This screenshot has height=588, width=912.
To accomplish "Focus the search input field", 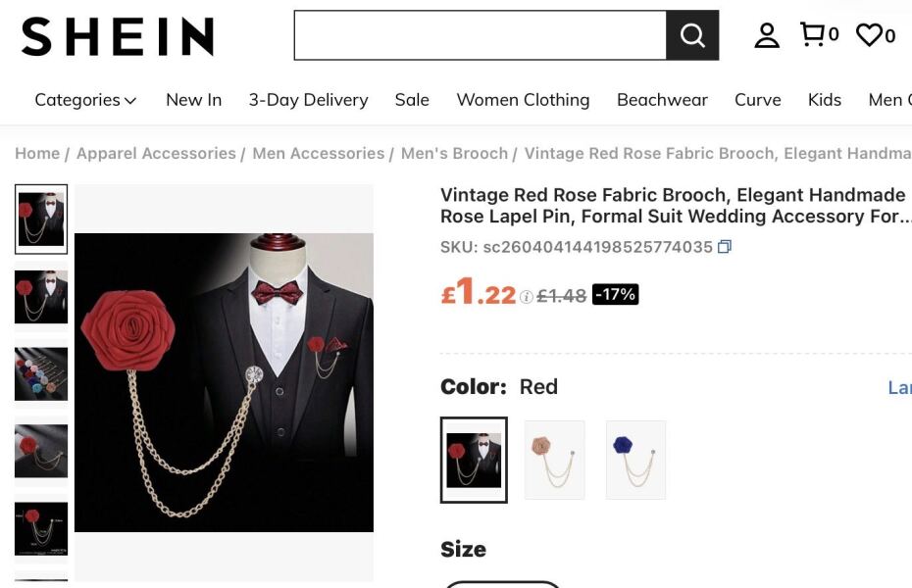I will click(481, 35).
